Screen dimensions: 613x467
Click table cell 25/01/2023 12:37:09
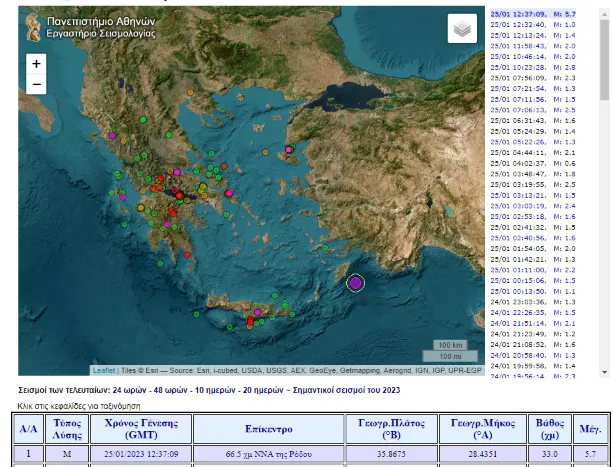[141, 454]
